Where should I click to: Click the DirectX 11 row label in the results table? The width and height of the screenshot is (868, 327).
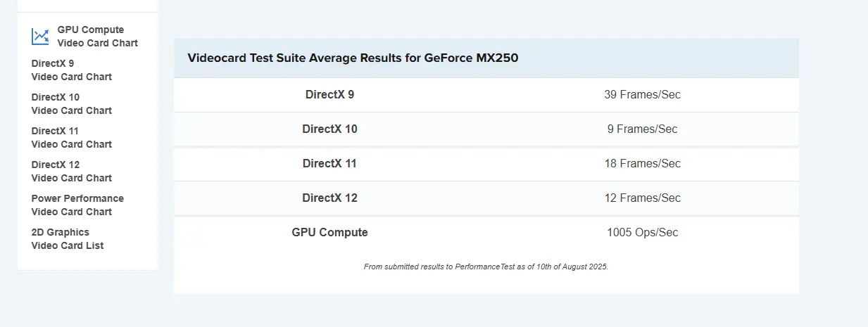[329, 163]
